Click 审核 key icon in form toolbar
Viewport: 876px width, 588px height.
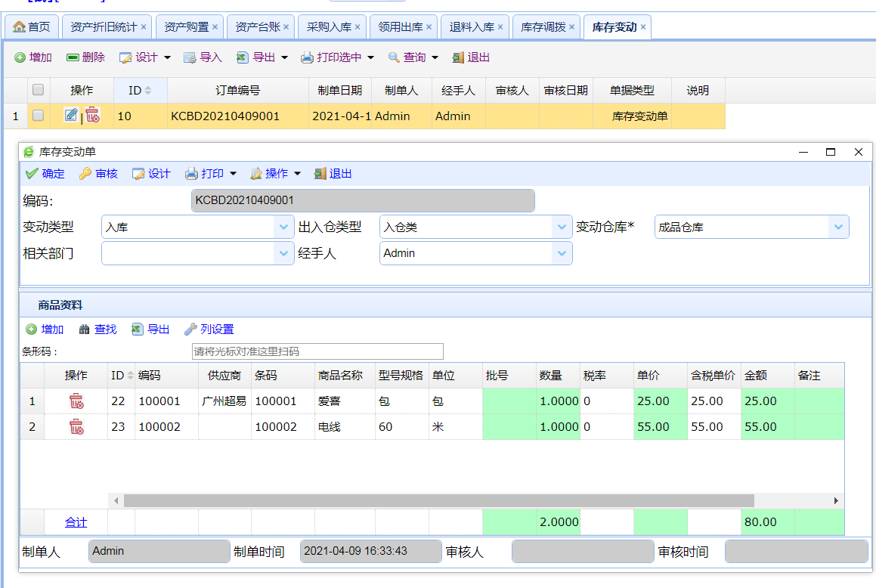(x=98, y=174)
